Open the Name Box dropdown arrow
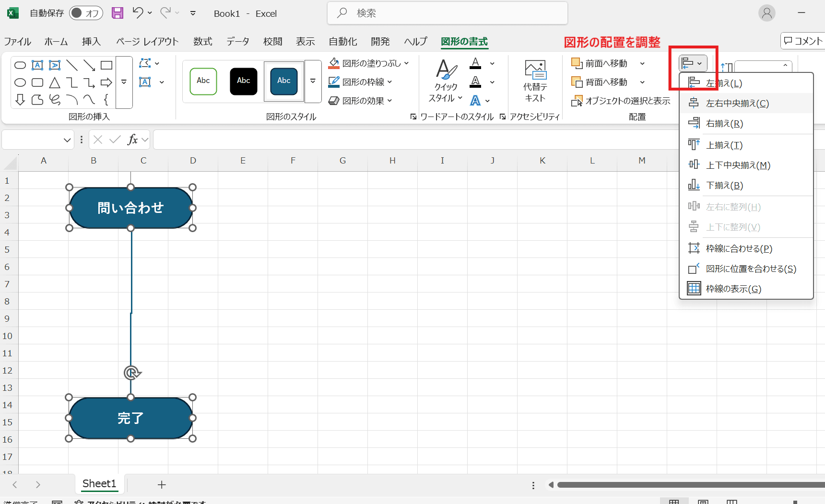This screenshot has width=825, height=504. click(67, 140)
